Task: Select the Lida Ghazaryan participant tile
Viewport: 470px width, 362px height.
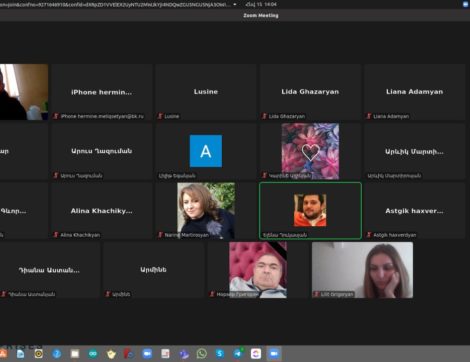Action: coord(310,92)
